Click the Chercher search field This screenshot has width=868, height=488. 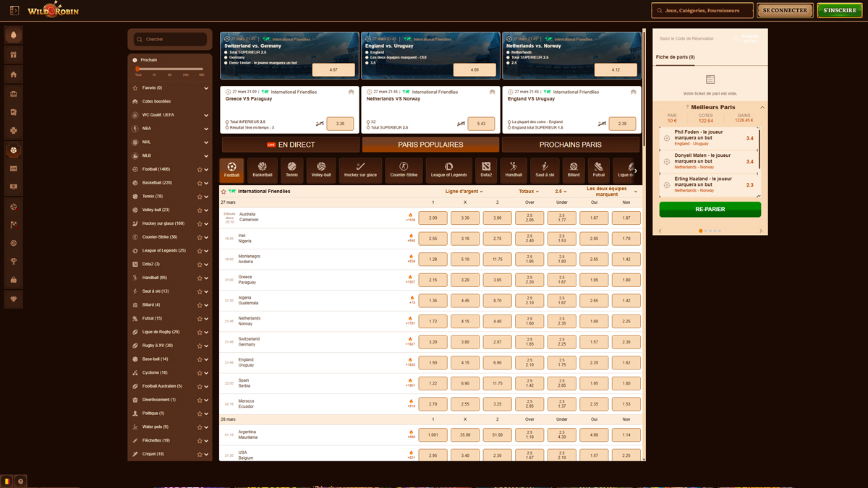170,40
